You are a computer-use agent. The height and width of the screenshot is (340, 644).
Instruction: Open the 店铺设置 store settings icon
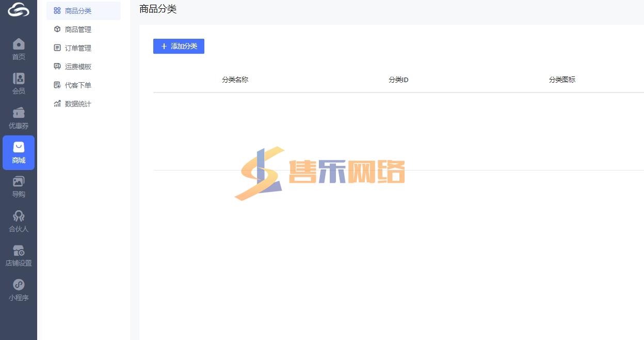coord(19,251)
